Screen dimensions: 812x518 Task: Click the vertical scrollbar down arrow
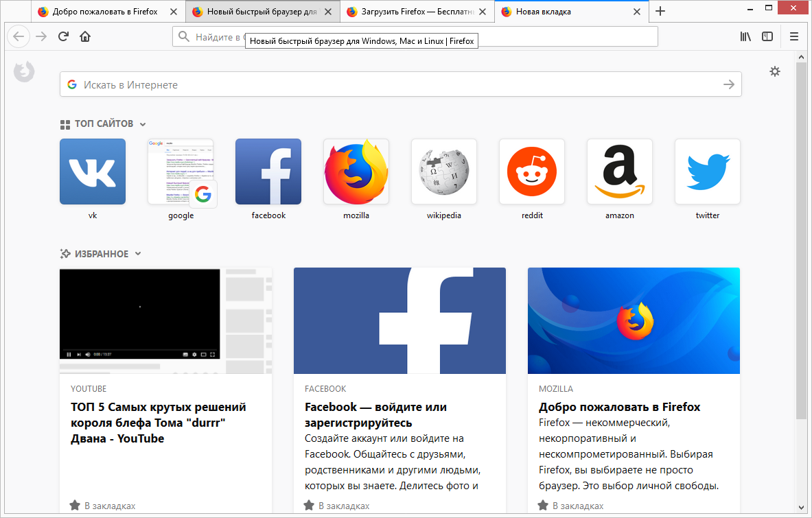pyautogui.click(x=802, y=508)
